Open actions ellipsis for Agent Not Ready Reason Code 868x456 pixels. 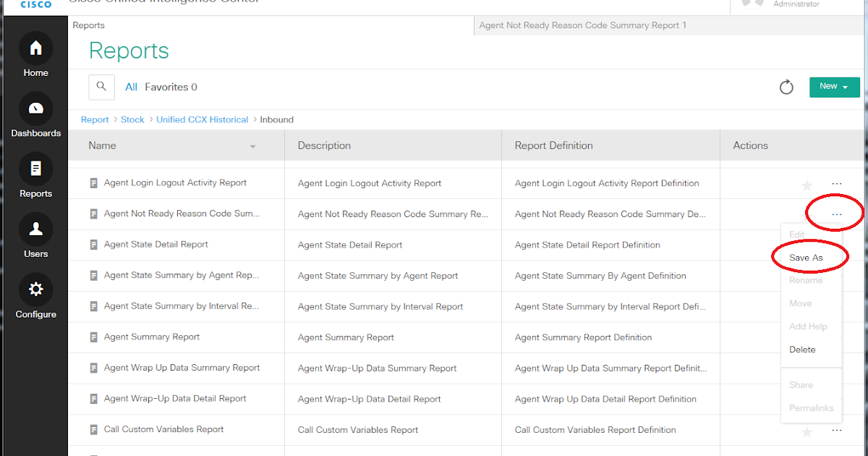click(x=837, y=214)
